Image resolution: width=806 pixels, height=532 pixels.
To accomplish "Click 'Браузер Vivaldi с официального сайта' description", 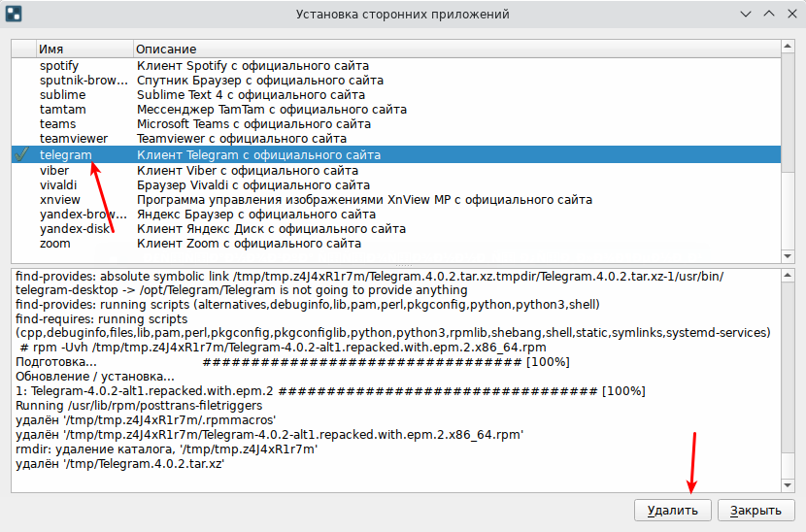I will [252, 185].
